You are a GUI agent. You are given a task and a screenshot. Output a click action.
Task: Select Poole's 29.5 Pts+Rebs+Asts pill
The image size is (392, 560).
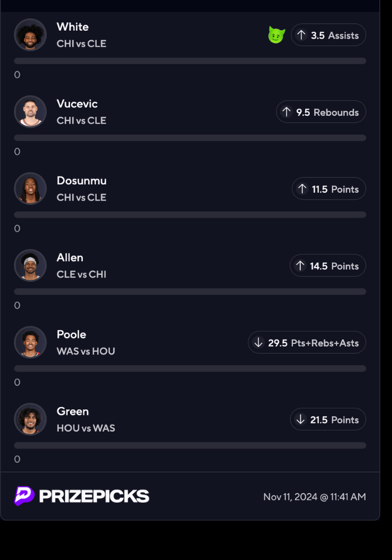pyautogui.click(x=307, y=343)
